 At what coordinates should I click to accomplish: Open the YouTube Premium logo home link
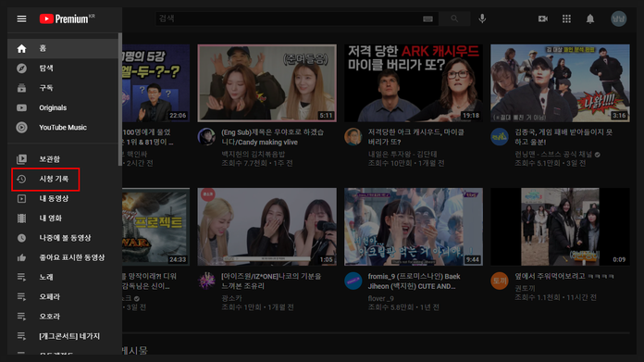tap(67, 19)
